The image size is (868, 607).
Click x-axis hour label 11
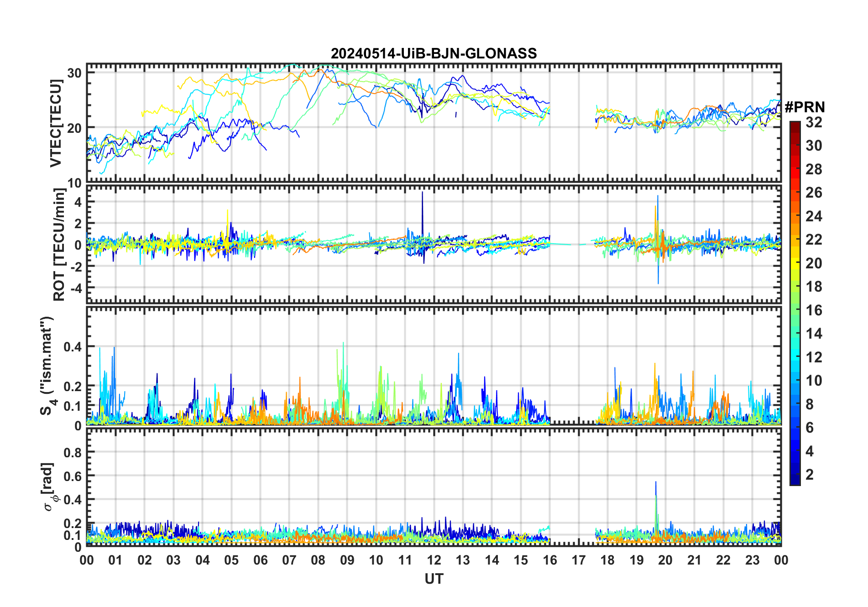[405, 560]
